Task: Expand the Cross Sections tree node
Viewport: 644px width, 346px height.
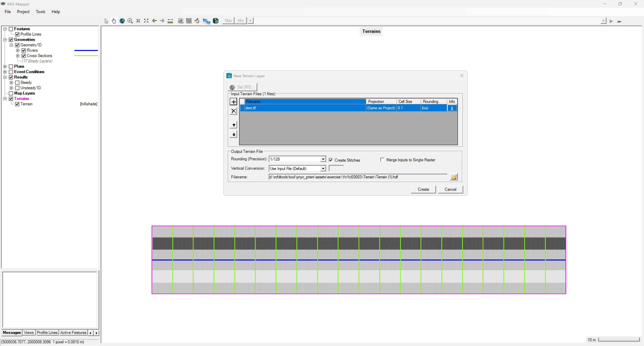Action: pyautogui.click(x=17, y=56)
